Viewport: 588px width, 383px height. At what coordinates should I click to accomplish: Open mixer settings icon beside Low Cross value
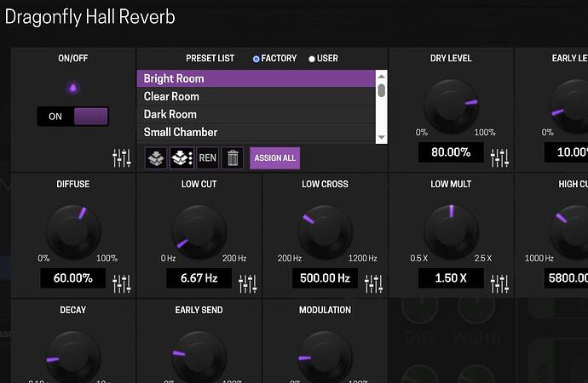pos(374,283)
